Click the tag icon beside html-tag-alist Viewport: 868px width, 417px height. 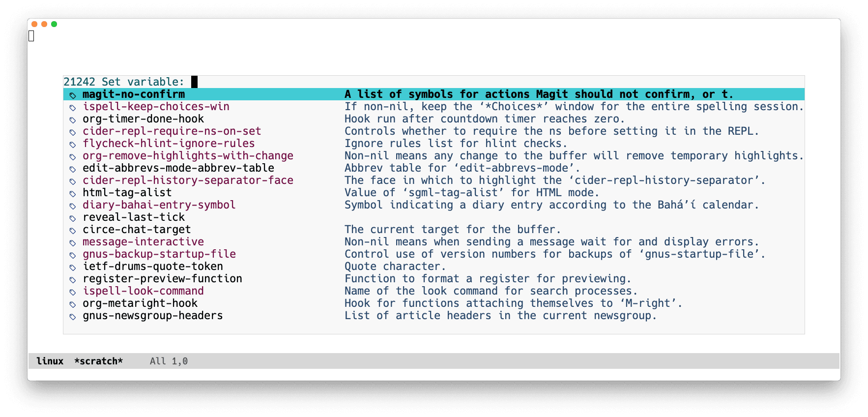pyautogui.click(x=73, y=193)
